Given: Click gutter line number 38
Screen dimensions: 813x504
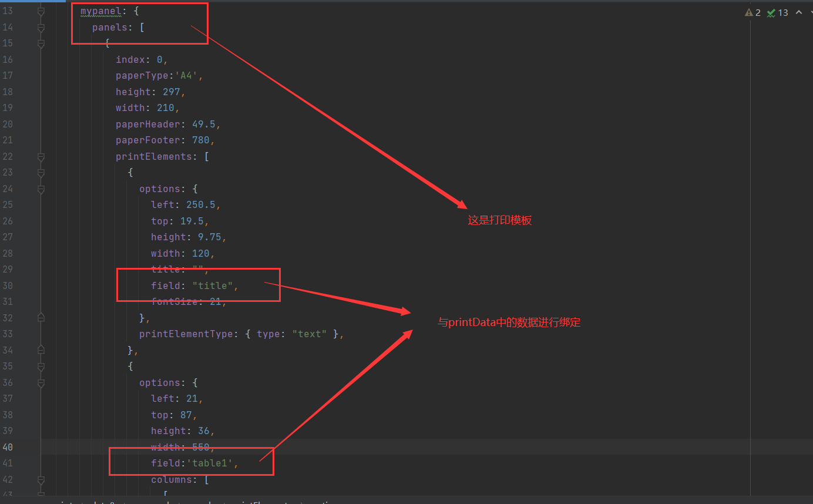Looking at the screenshot, I should [x=8, y=415].
